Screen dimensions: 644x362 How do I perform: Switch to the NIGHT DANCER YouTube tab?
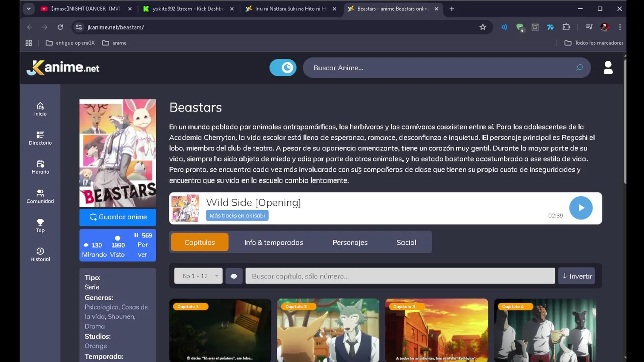click(86, 9)
